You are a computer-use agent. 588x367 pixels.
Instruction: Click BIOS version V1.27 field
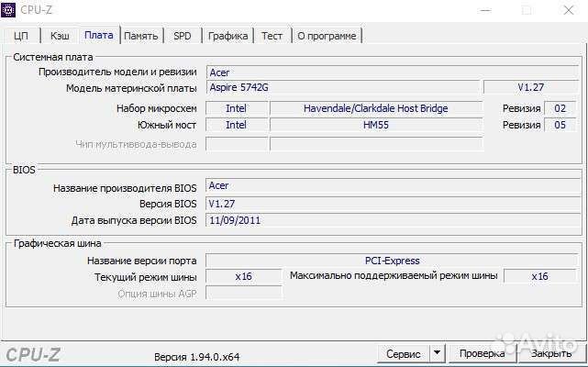click(x=393, y=204)
